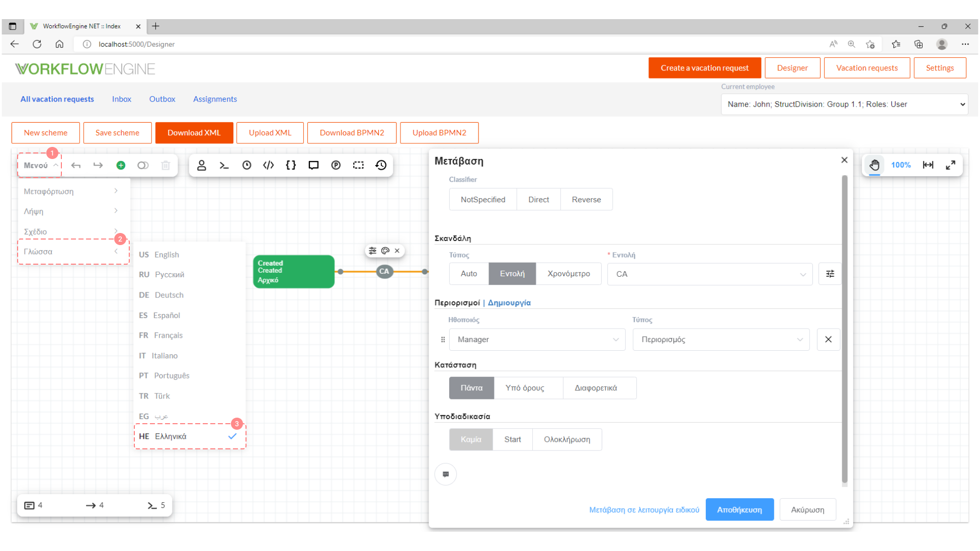Viewport: 980px width, 551px height.
Task: Delete the transition using the small x above CA
Action: click(397, 251)
